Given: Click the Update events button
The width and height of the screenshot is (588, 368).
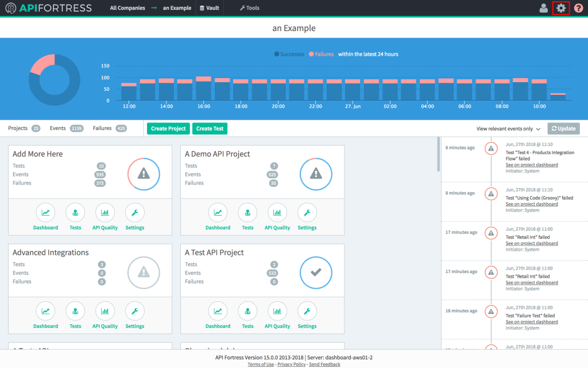Looking at the screenshot, I should pyautogui.click(x=563, y=129).
